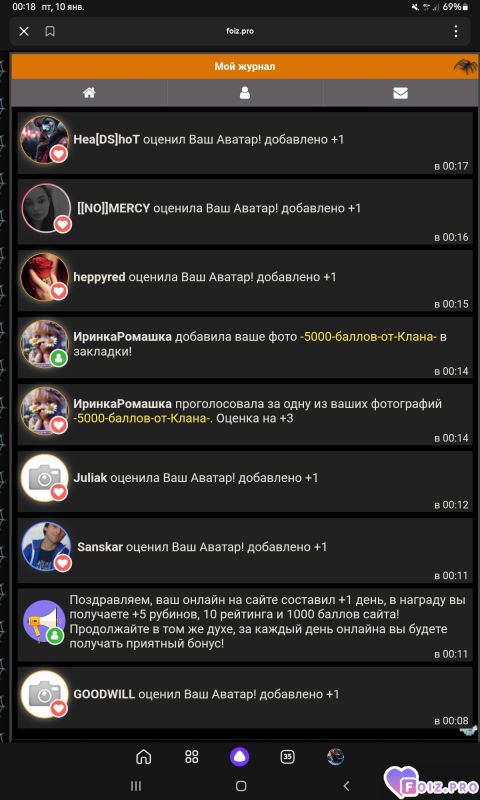Viewport: 480px width, 800px height.
Task: Open the Juliak username link
Action: point(90,478)
